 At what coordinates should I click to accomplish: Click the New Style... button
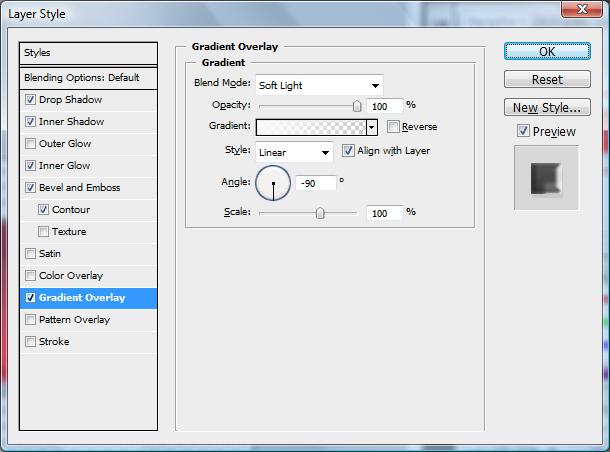point(546,107)
